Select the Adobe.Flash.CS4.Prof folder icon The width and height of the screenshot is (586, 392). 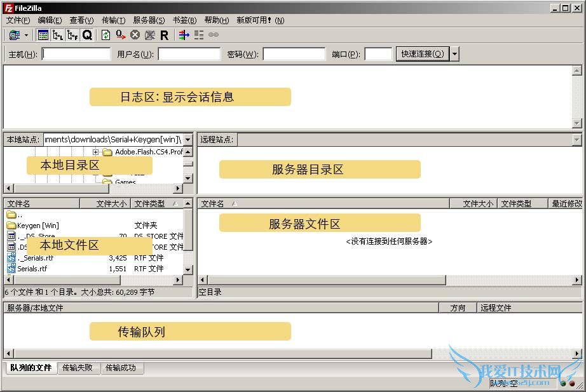[x=107, y=152]
